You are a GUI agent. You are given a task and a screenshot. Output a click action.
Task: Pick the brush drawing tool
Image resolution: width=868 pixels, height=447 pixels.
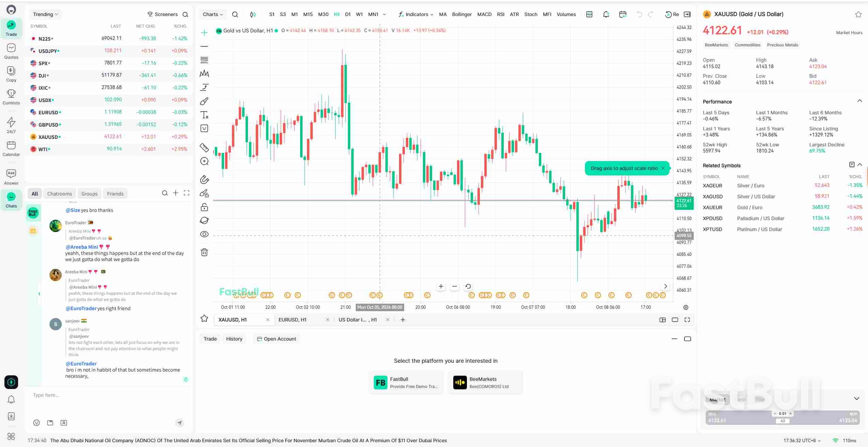(x=204, y=101)
